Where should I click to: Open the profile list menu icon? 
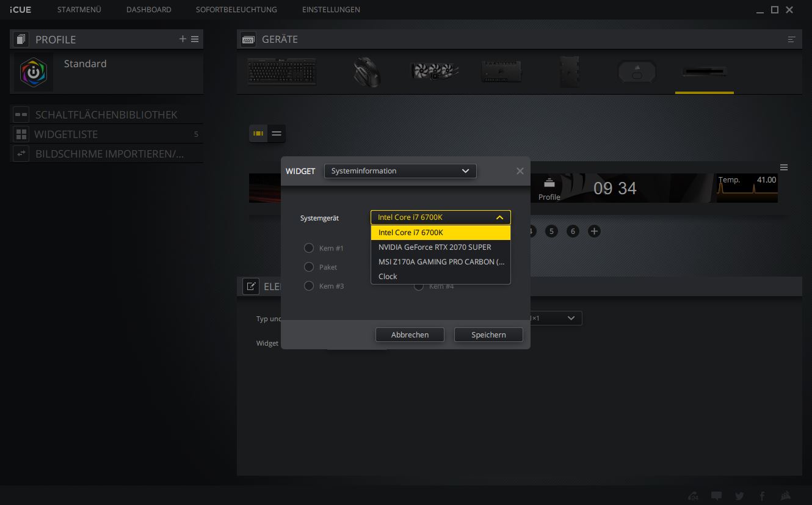(195, 39)
